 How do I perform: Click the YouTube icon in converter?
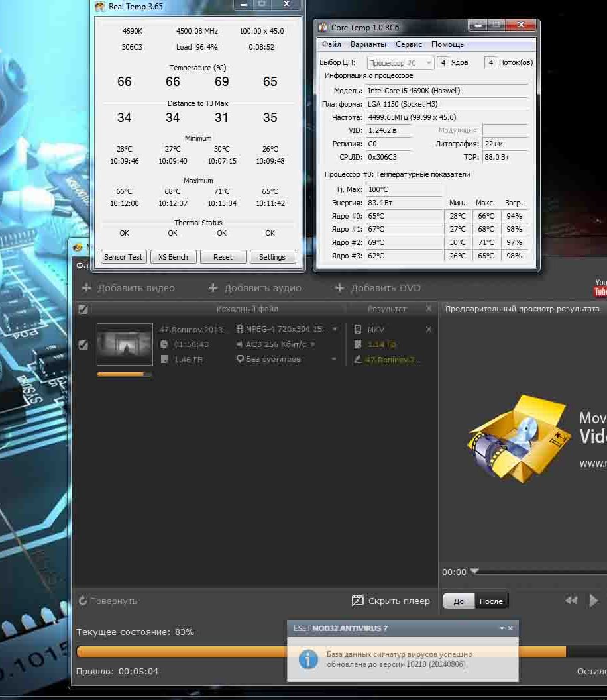click(x=600, y=288)
